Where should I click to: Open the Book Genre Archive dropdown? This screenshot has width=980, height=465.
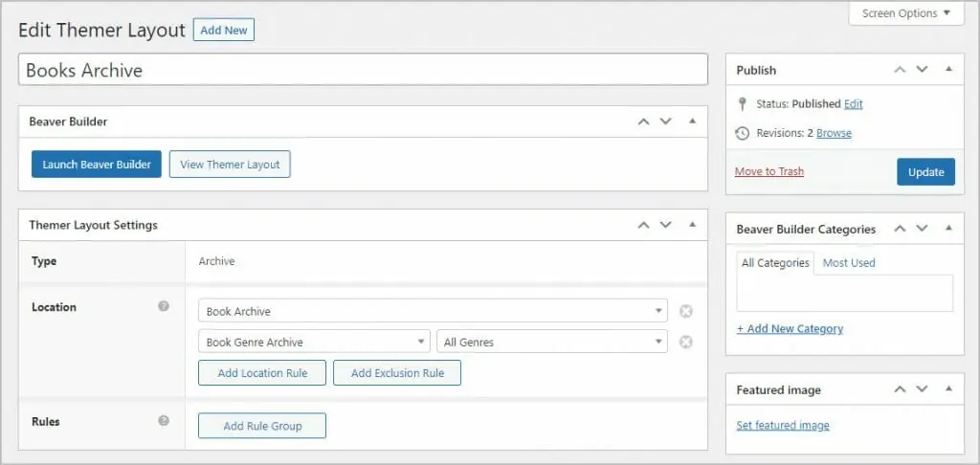tap(314, 342)
